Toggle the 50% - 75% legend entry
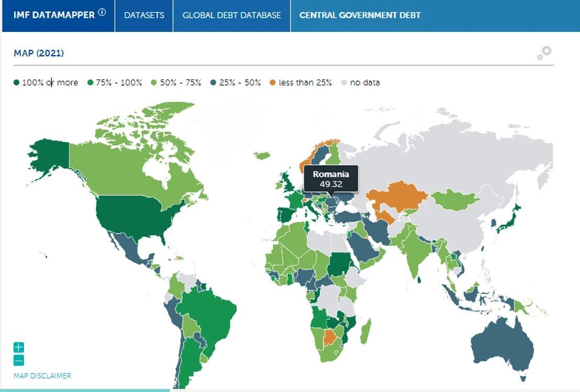The image size is (580, 392). [x=176, y=83]
